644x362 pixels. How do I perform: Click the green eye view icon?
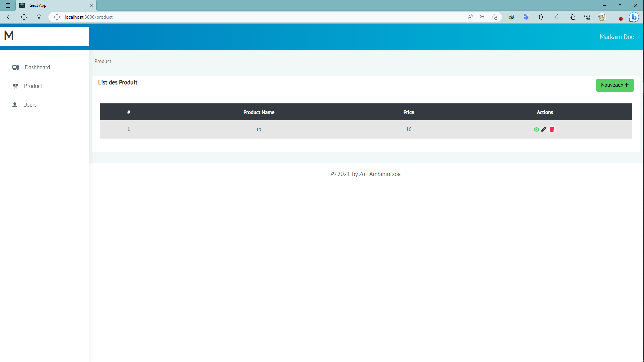pos(536,130)
